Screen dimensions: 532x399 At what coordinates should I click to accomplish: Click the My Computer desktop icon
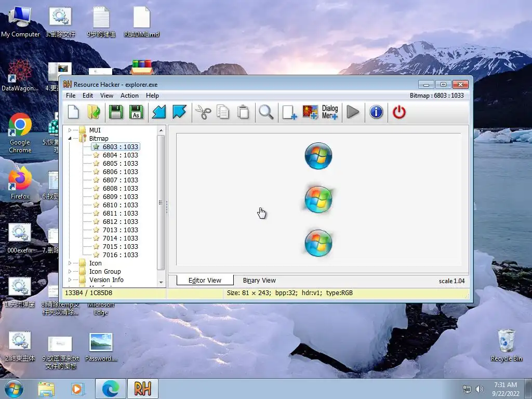click(x=20, y=22)
